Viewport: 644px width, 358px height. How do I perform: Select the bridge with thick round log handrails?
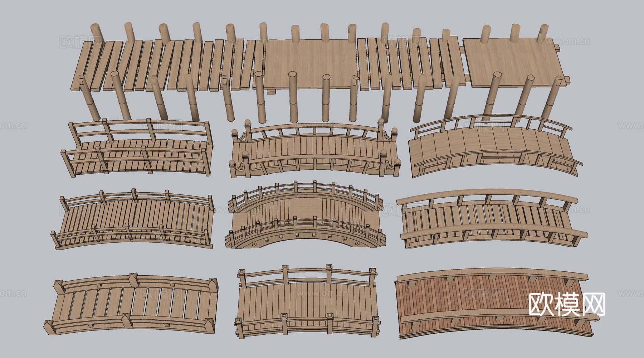click(x=492, y=218)
